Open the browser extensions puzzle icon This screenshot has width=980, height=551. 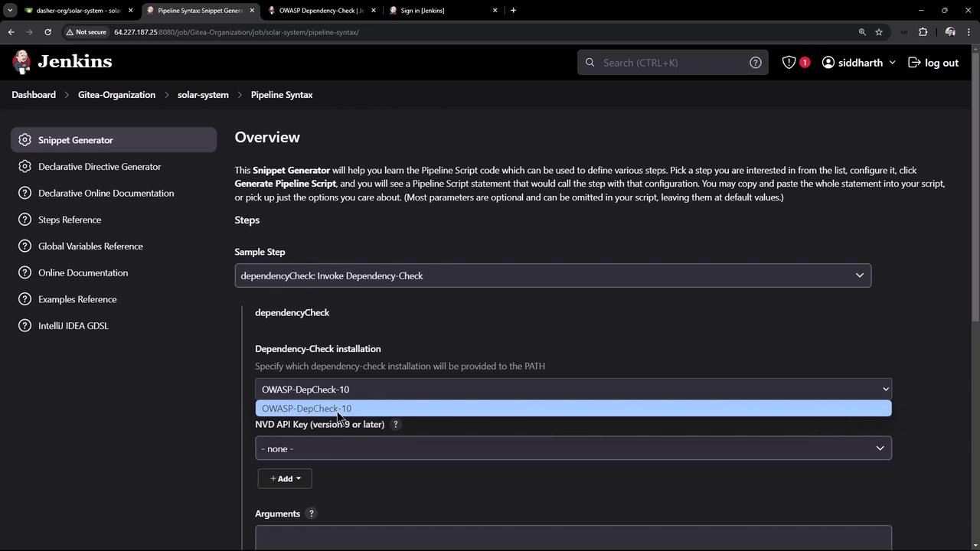[x=923, y=32]
